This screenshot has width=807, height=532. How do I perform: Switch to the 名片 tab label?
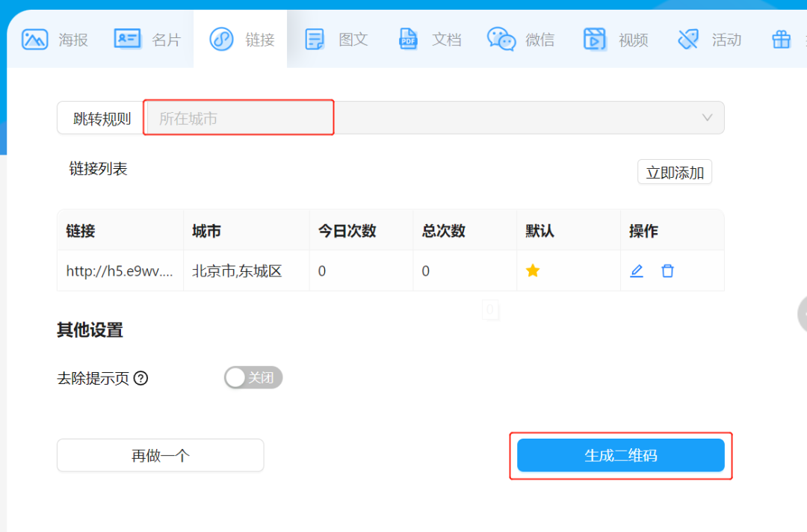click(x=166, y=40)
